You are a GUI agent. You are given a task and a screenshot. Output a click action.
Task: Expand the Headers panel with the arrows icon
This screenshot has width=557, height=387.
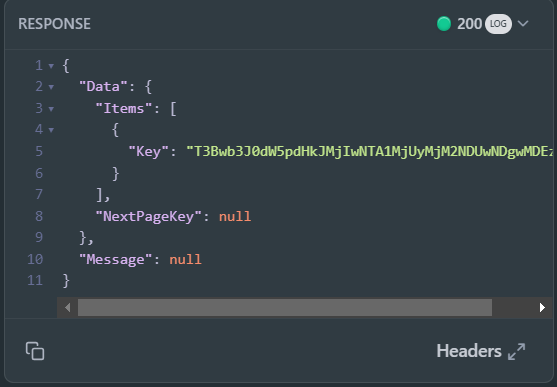point(517,351)
